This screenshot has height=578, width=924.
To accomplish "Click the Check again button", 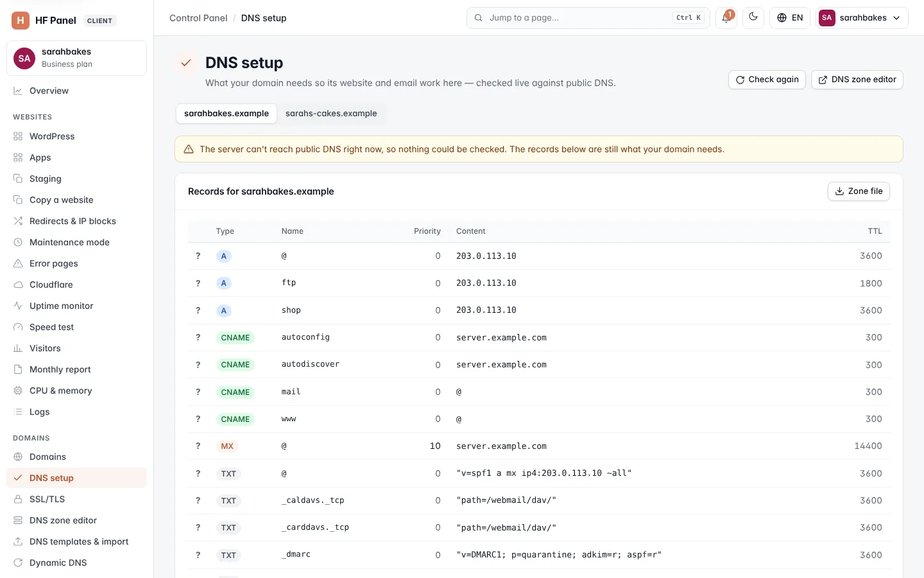I will [767, 80].
